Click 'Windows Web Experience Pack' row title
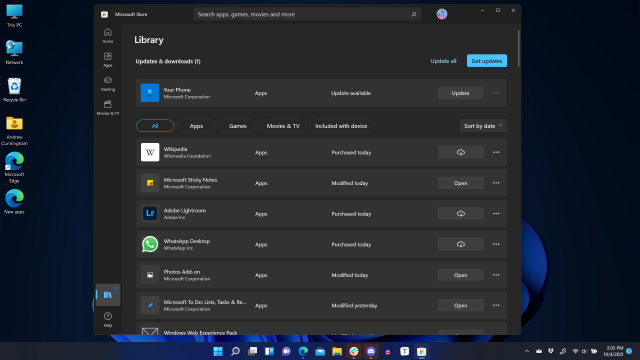Screen dimensions: 640x360 (200, 332)
